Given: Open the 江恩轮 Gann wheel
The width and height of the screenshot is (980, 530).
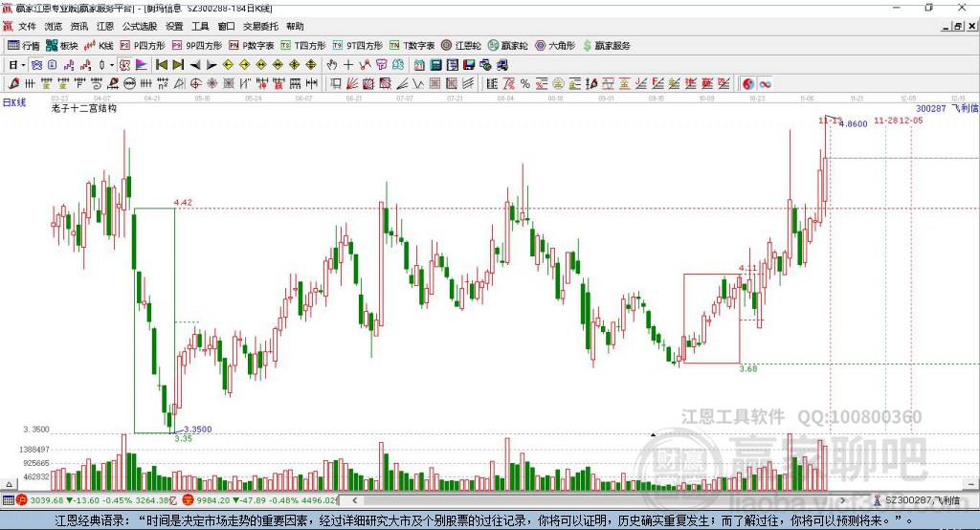Looking at the screenshot, I should [461, 46].
